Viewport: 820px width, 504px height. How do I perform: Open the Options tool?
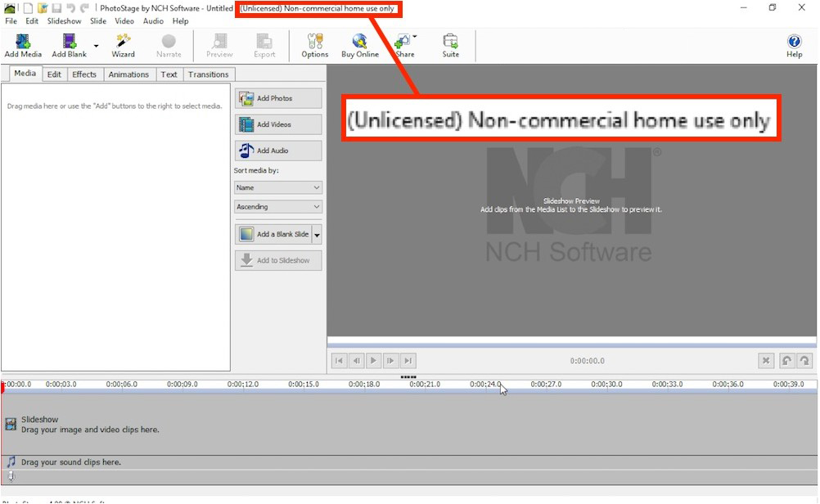[315, 46]
